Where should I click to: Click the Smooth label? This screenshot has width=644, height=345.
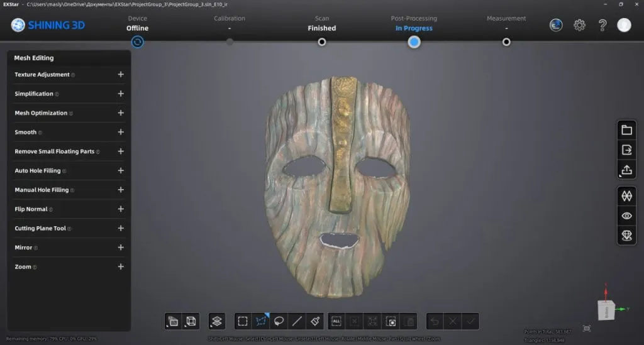pyautogui.click(x=26, y=132)
